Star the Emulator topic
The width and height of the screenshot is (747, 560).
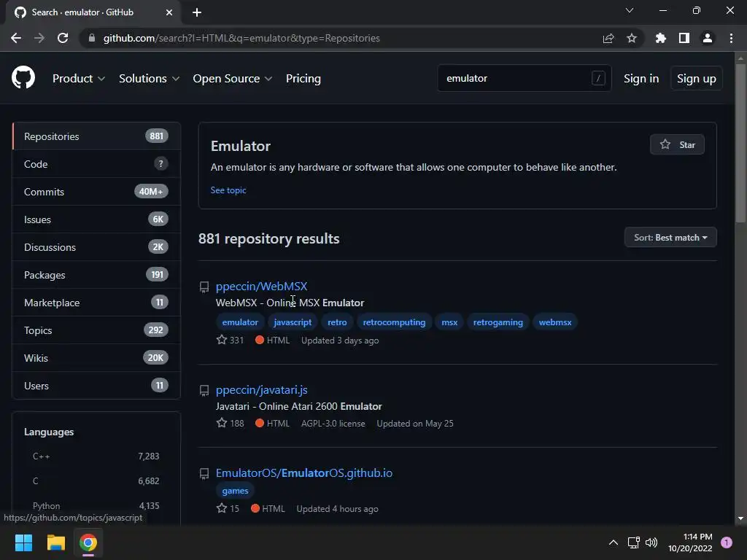[x=677, y=145]
